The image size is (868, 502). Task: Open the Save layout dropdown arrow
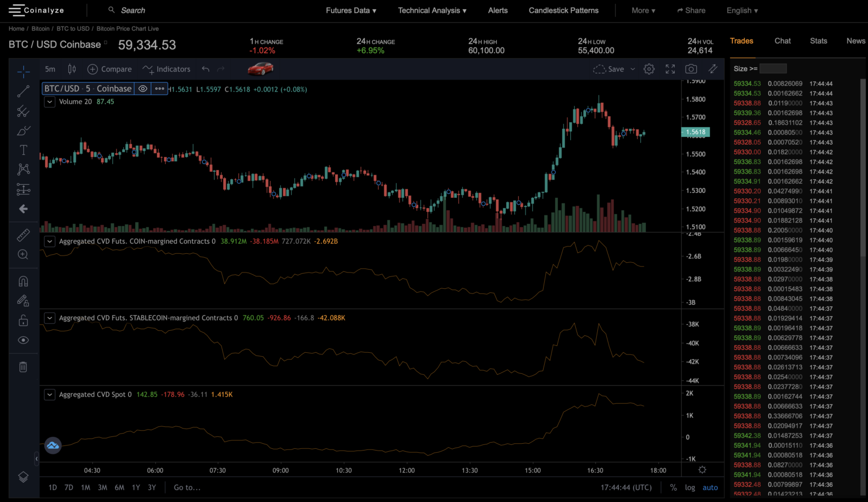click(x=632, y=69)
